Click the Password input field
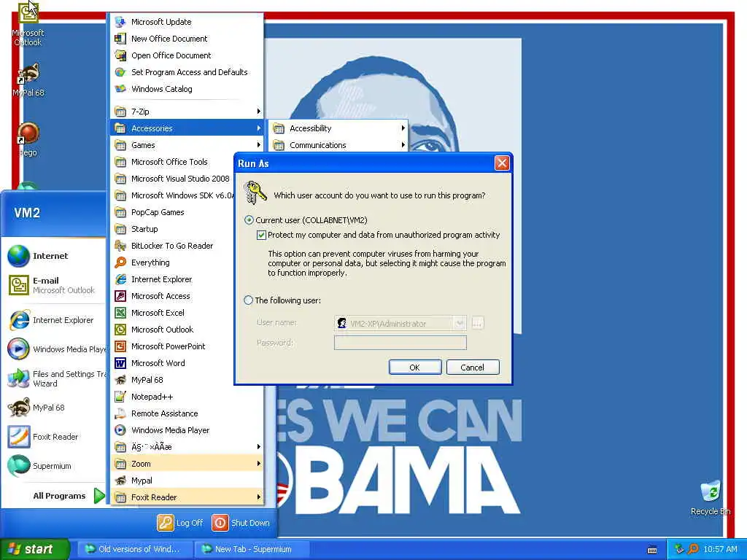The image size is (747, 560). (400, 343)
